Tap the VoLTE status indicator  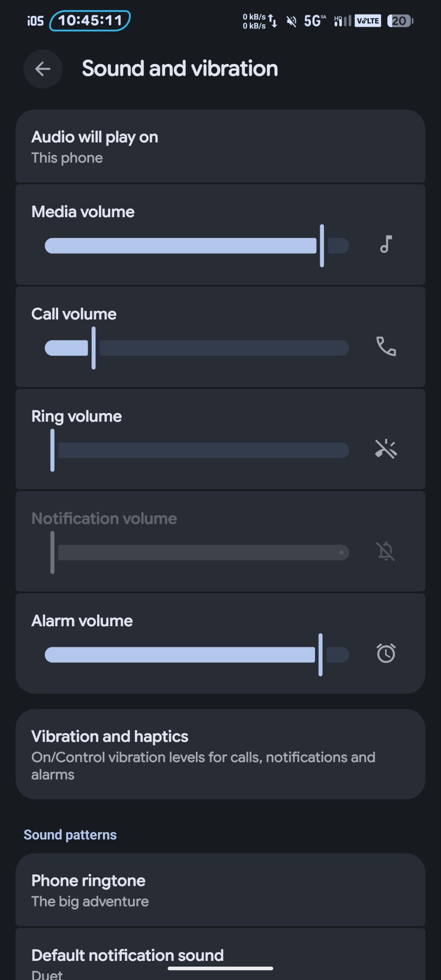click(368, 21)
